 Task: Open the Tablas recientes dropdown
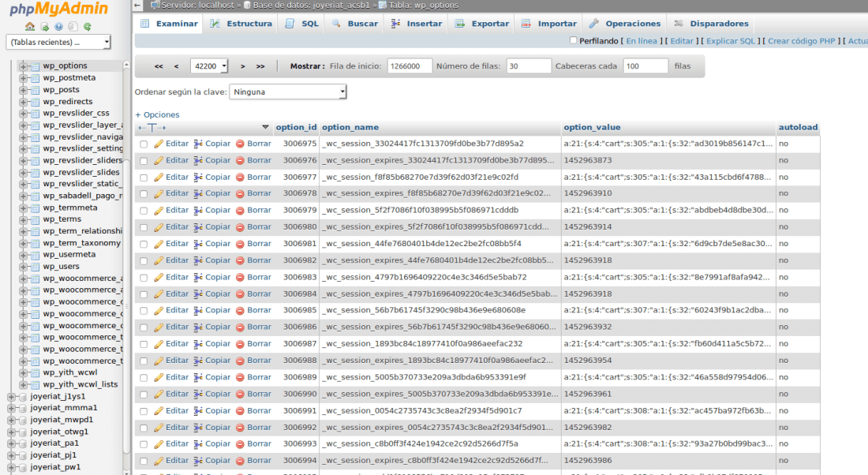(58, 42)
